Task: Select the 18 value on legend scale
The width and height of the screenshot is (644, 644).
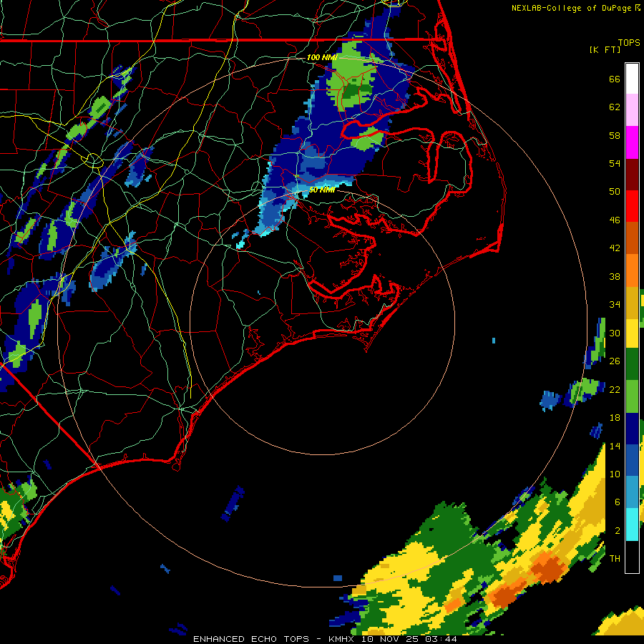Action: 615,418
